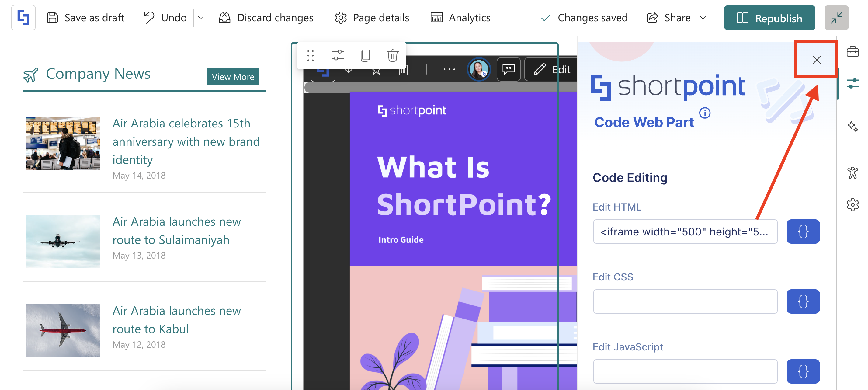Open CSS code editor braces button
The height and width of the screenshot is (390, 868).
pos(803,301)
